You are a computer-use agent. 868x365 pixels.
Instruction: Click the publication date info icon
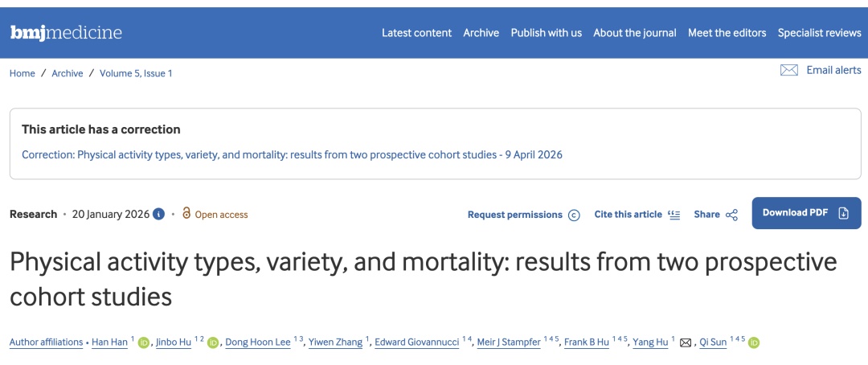click(159, 214)
